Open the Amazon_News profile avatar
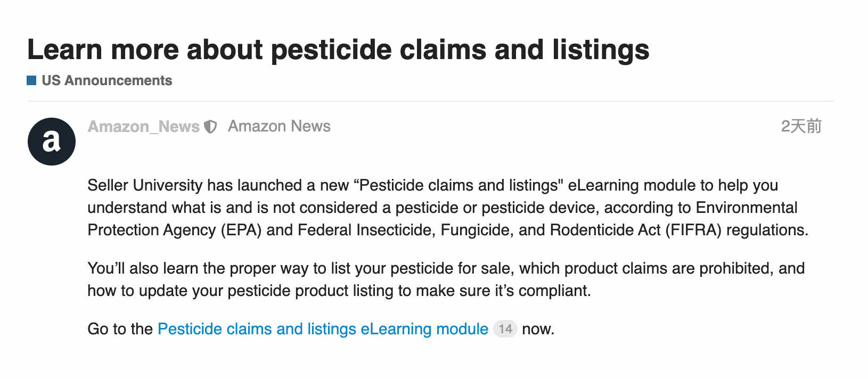Screen dimensions: 868x379 coord(52,142)
